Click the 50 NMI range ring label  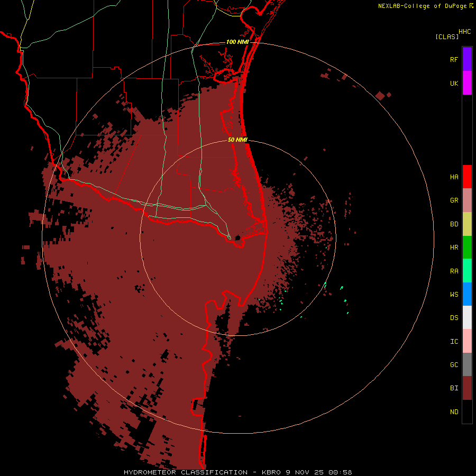coord(237,140)
